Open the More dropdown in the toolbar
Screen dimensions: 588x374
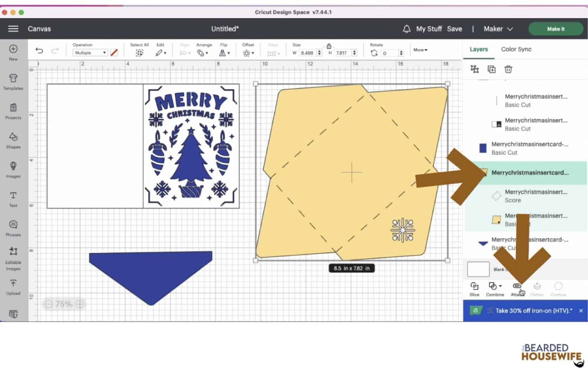tap(420, 50)
